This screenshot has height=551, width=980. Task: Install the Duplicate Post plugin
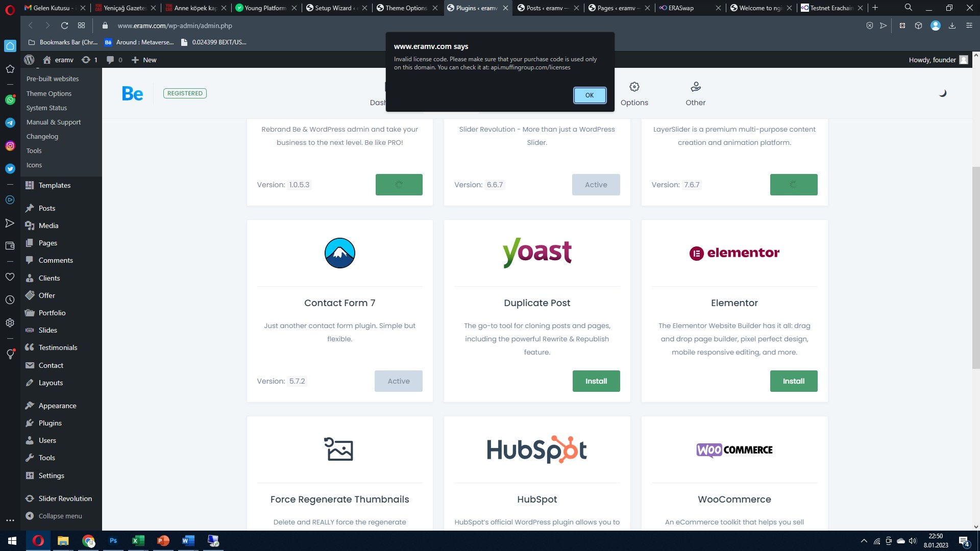(x=596, y=381)
